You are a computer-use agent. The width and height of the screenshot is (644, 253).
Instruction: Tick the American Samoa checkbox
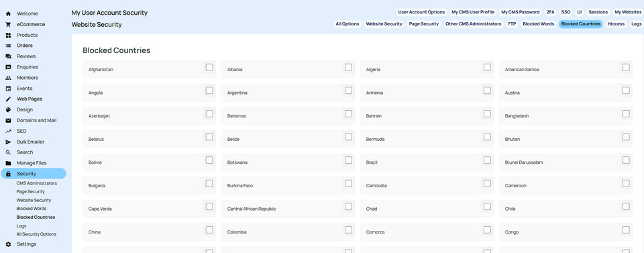click(x=626, y=67)
